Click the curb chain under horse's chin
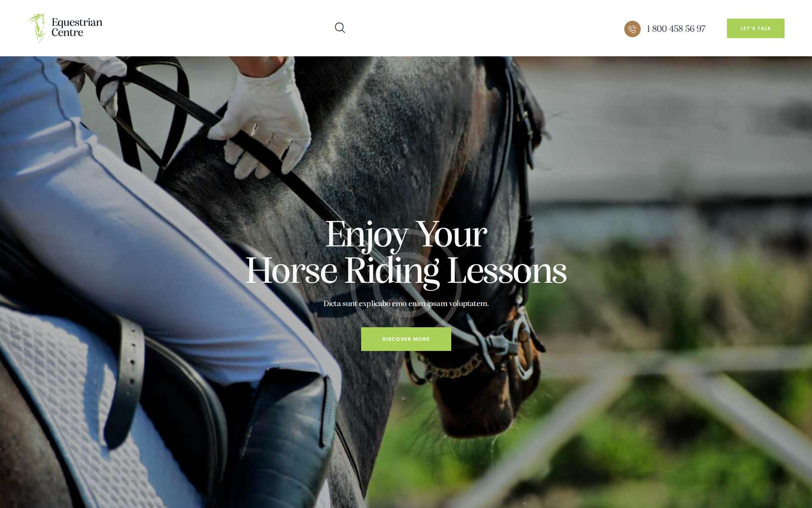Screen dimensions: 812x508 (453, 367)
